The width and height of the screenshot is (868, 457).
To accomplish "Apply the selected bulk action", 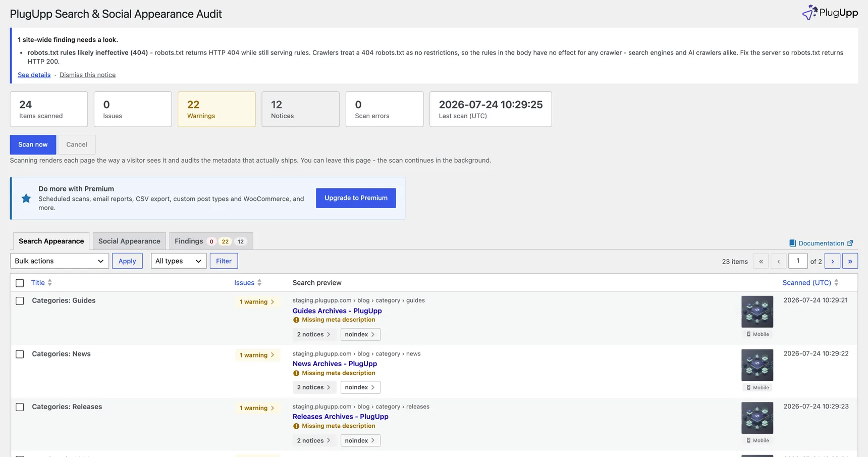I will click(127, 261).
